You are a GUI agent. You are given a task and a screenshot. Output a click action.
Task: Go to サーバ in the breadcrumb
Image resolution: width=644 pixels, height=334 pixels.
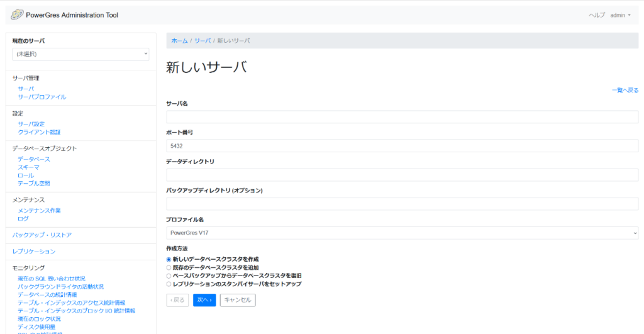pyautogui.click(x=203, y=41)
